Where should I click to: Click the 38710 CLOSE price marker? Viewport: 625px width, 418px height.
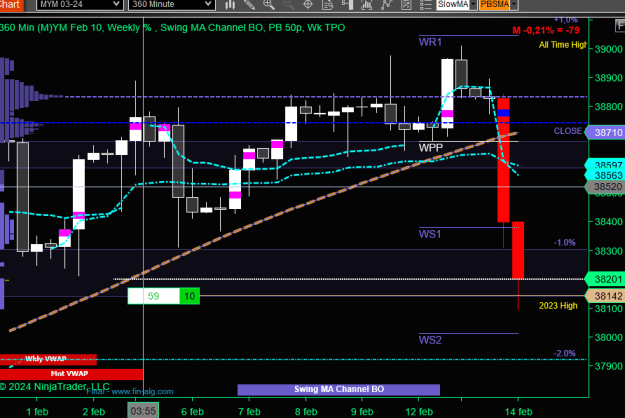click(x=606, y=132)
